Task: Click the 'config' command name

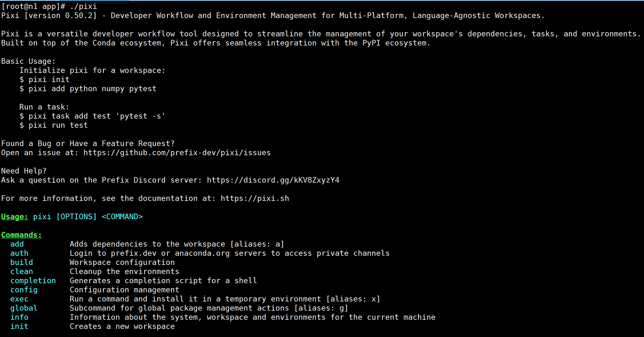Action: pyautogui.click(x=24, y=290)
